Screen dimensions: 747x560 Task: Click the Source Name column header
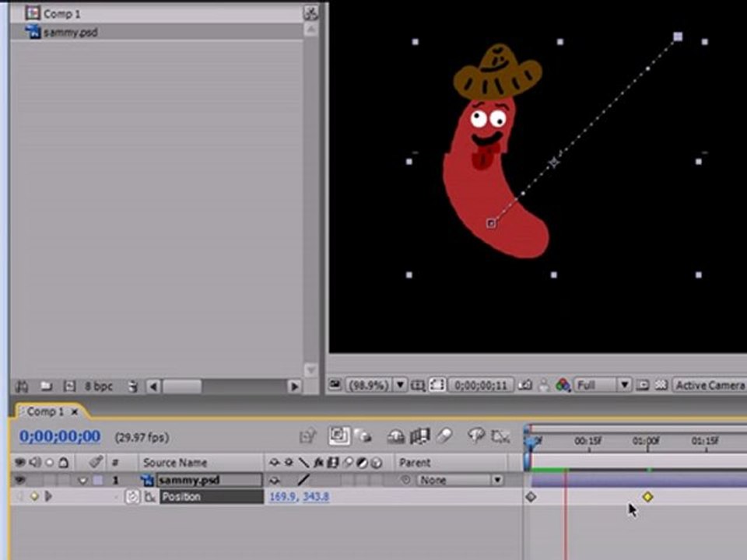175,462
